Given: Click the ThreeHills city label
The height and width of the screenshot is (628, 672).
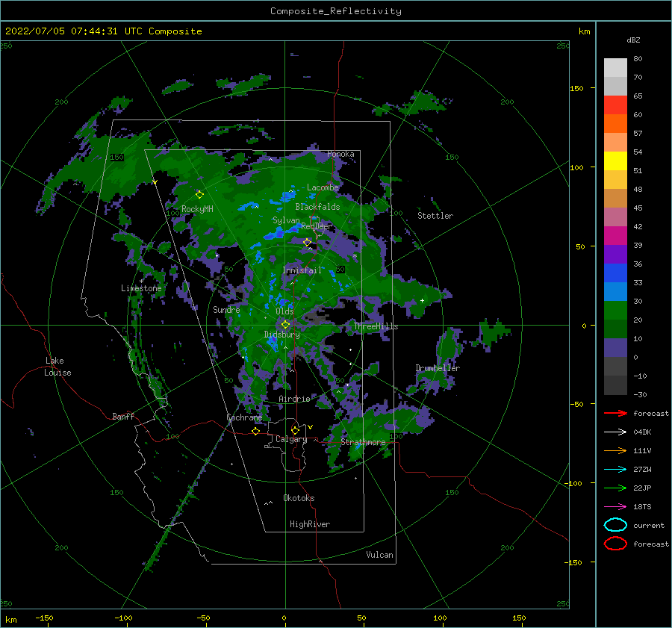Looking at the screenshot, I should pyautogui.click(x=376, y=326).
